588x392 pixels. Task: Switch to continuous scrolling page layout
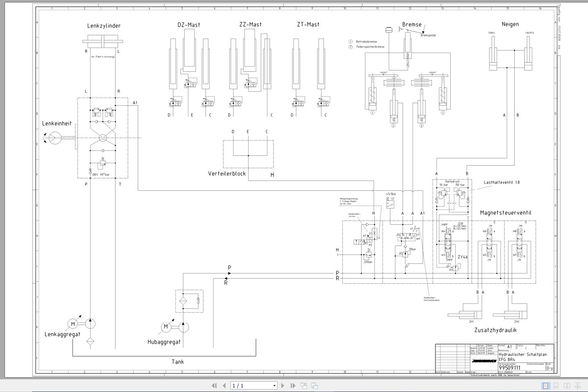click(556, 385)
